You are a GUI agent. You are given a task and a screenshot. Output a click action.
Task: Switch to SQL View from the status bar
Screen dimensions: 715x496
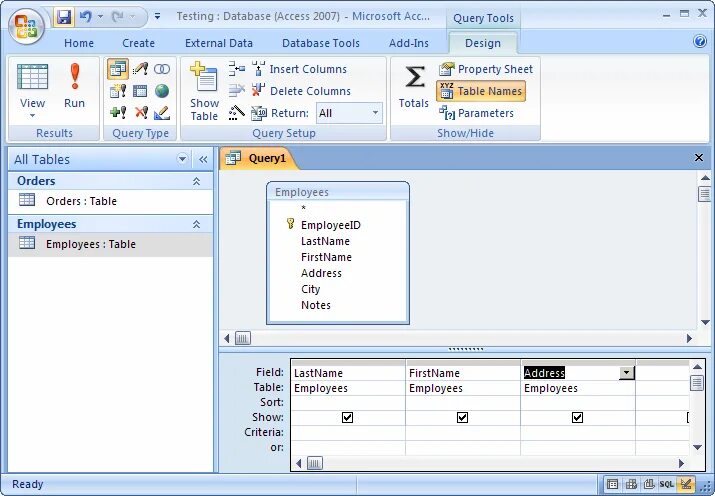coord(667,484)
